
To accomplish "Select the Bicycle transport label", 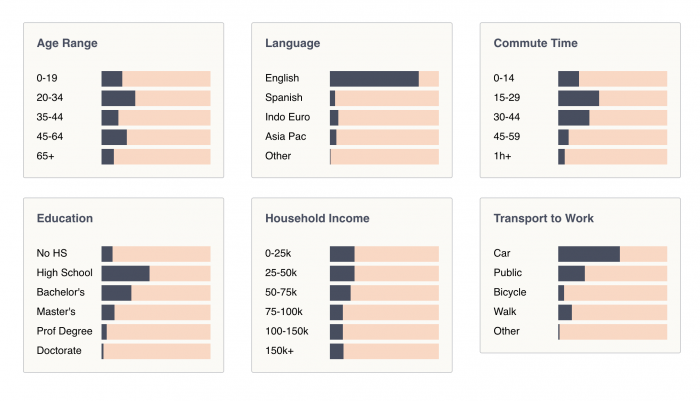I will pos(511,292).
